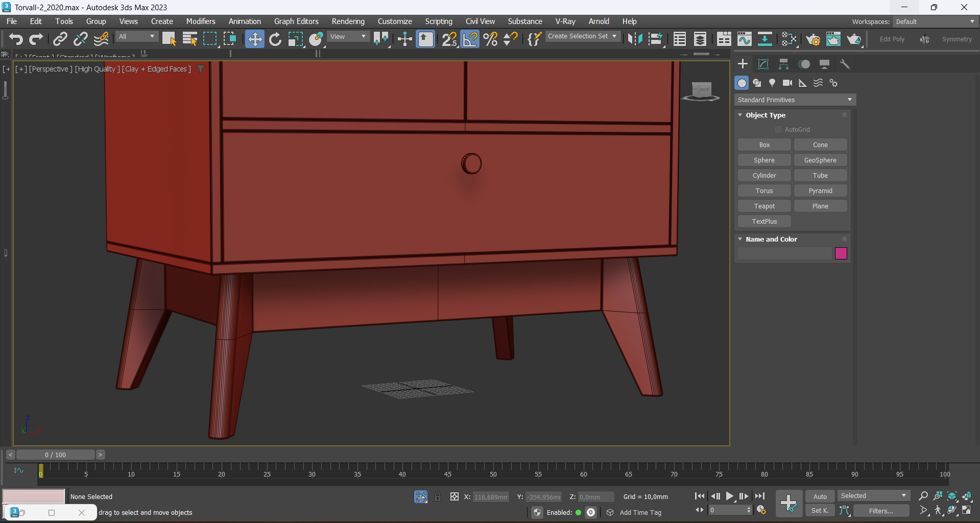This screenshot has height=523, width=980.
Task: Activate the Select and Move tool
Action: [x=254, y=39]
